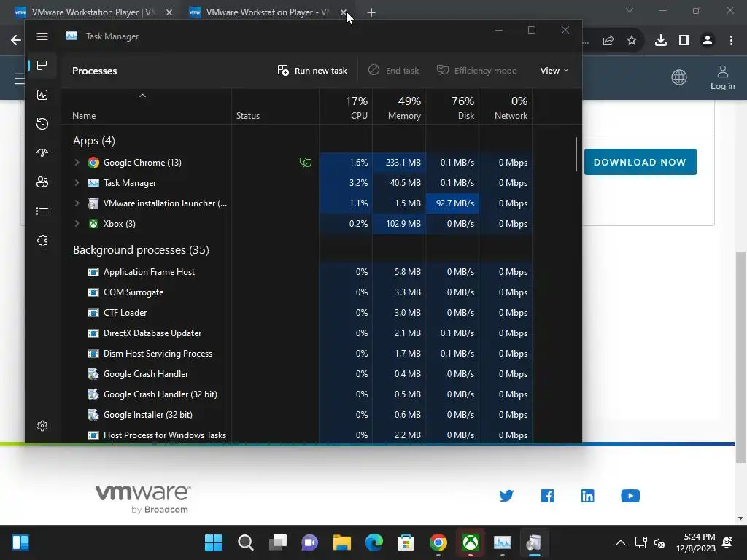Click Chrome efficiency mode leaf icon

pos(306,163)
